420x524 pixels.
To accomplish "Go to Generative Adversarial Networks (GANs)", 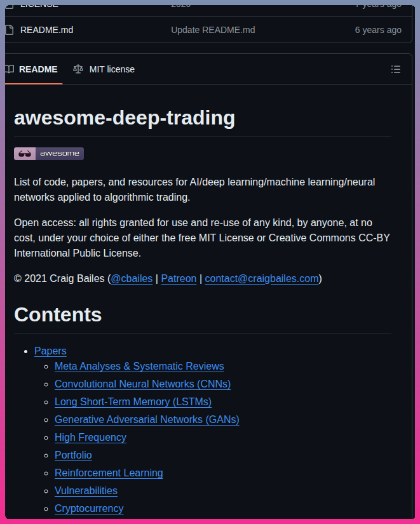I will [x=147, y=419].
